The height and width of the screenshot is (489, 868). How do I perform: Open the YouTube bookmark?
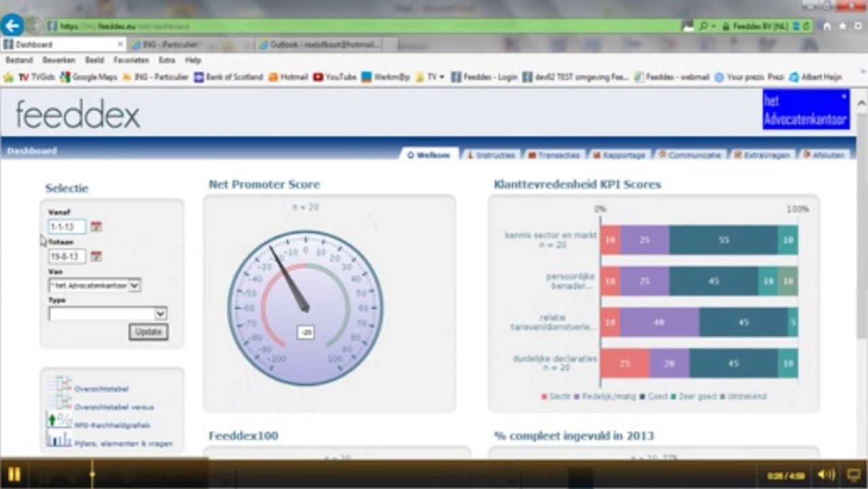[x=335, y=77]
